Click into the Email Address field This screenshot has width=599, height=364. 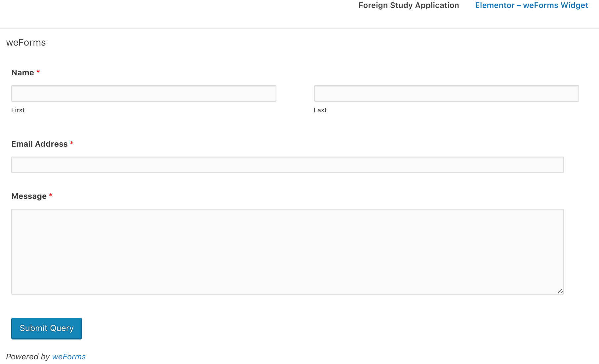288,165
